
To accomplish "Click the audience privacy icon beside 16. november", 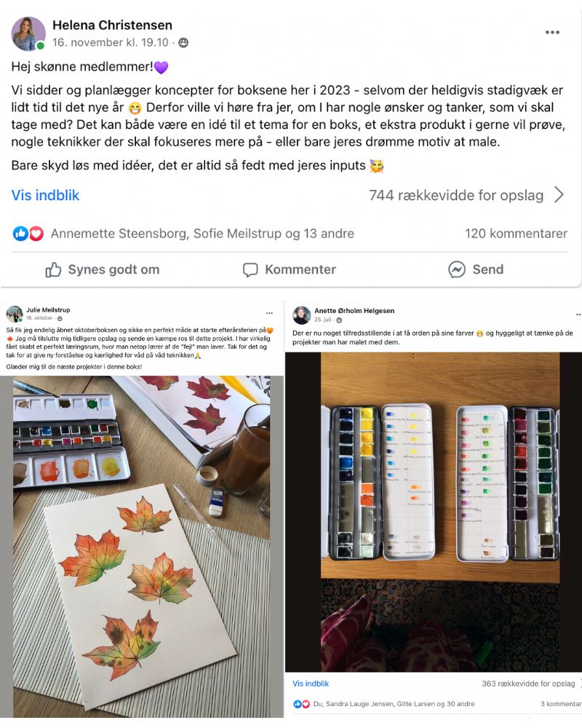I will click(x=183, y=43).
